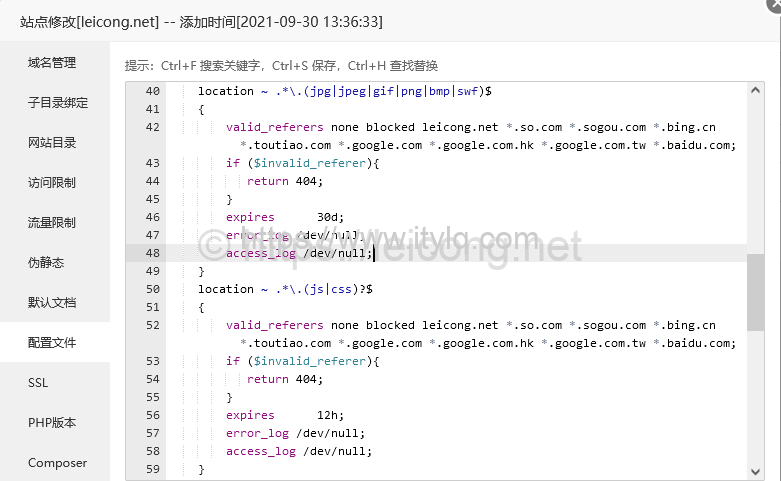Image resolution: width=781 pixels, height=481 pixels.
Task: Click the line 56 expires 12h text
Action: 282,415
